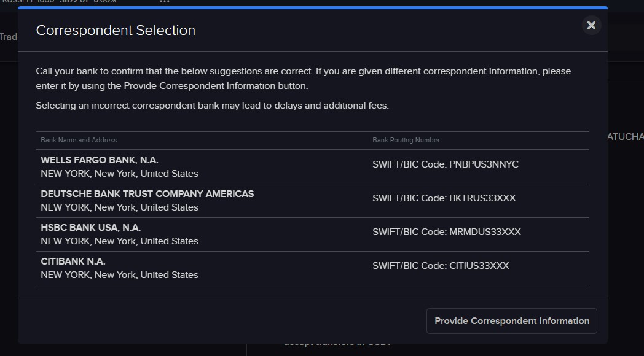Image resolution: width=644 pixels, height=356 pixels.
Task: Click the New York address under HSBC
Action: (119, 241)
